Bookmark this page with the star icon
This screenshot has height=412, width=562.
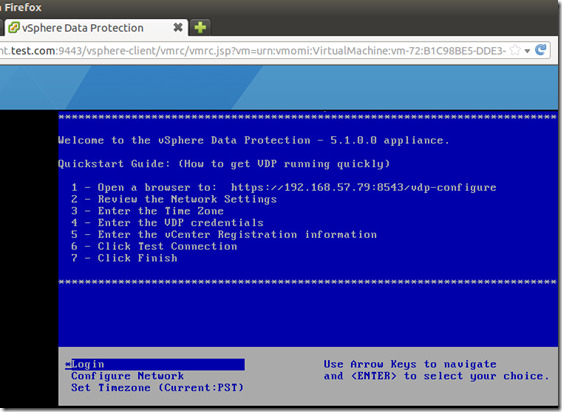[x=515, y=50]
